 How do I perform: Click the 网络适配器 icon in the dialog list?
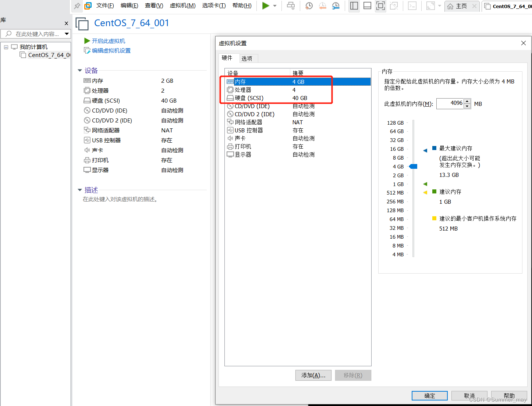coord(230,122)
